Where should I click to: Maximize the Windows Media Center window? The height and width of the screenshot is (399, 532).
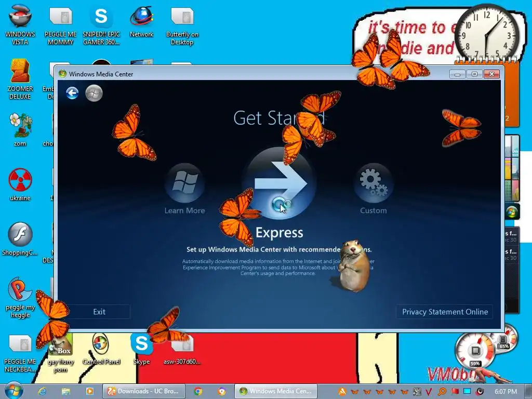474,74
